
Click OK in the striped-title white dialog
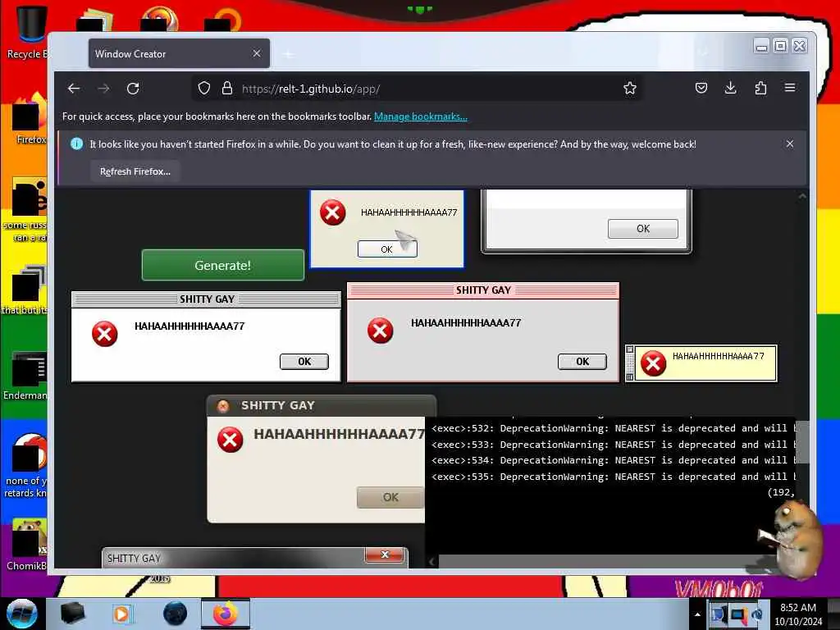click(x=304, y=362)
